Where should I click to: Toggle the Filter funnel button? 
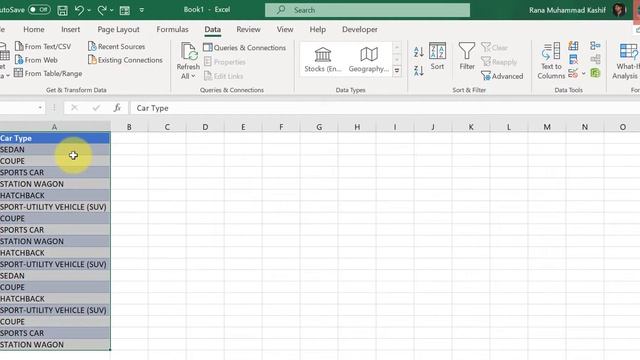tap(467, 56)
